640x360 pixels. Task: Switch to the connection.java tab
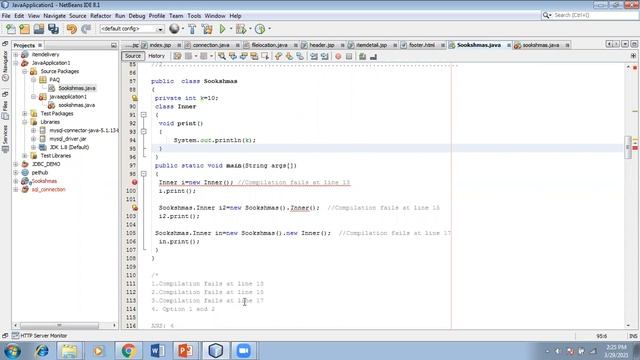[x=211, y=45]
